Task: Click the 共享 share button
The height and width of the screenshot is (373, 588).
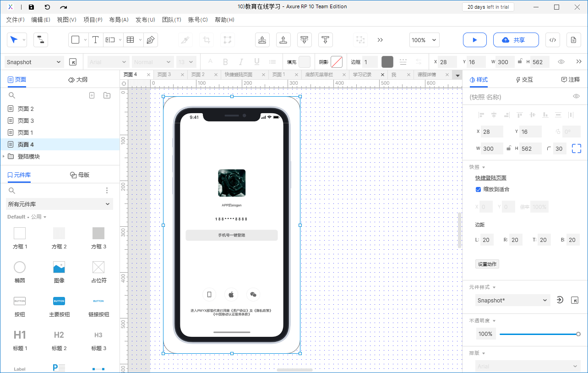Action: (x=516, y=40)
